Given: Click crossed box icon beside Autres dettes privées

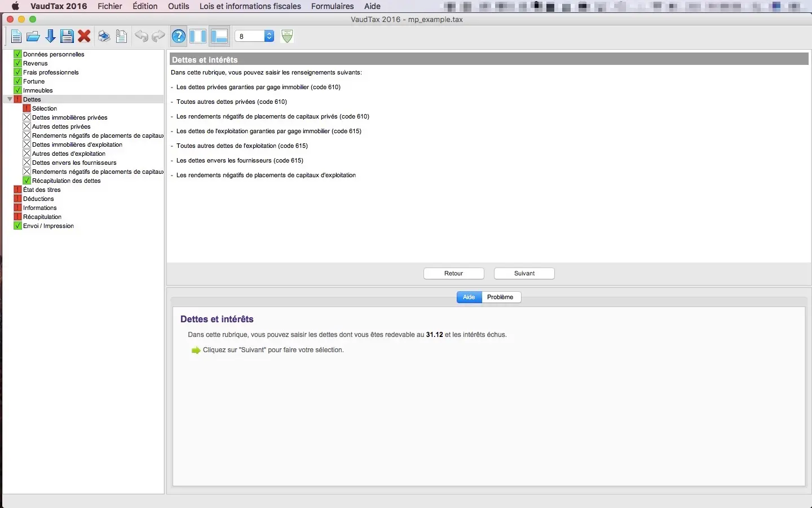Looking at the screenshot, I should pyautogui.click(x=27, y=126).
